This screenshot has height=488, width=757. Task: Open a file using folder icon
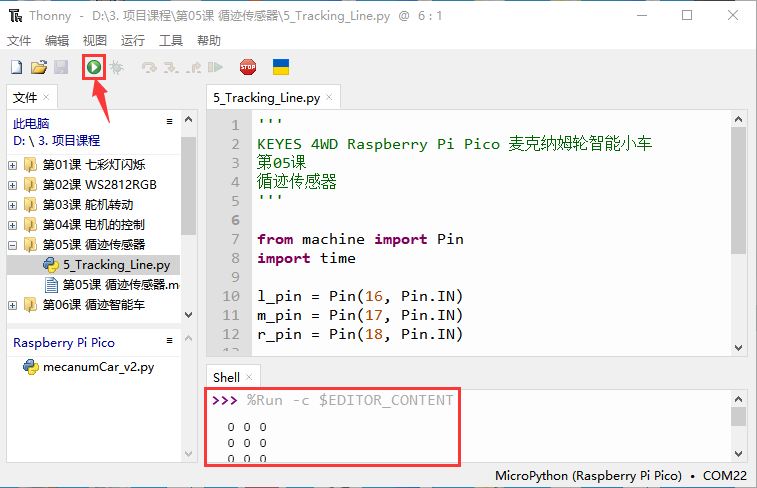(39, 67)
